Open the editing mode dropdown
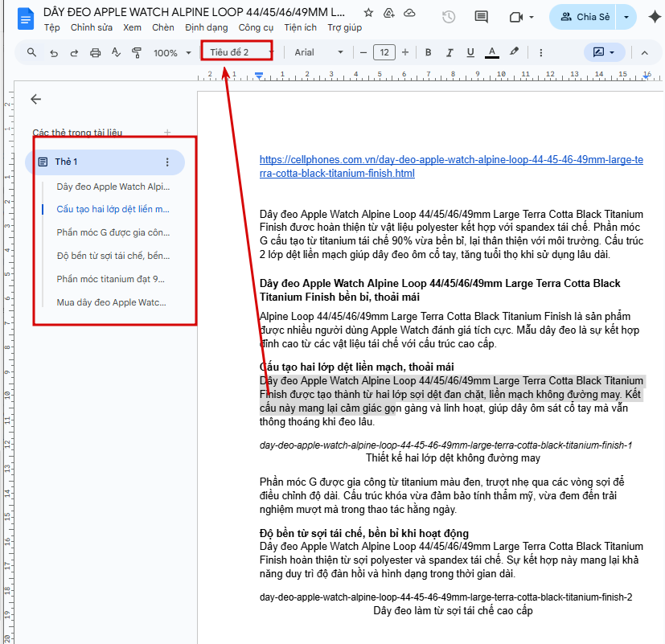This screenshot has width=665, height=644. coord(605,52)
